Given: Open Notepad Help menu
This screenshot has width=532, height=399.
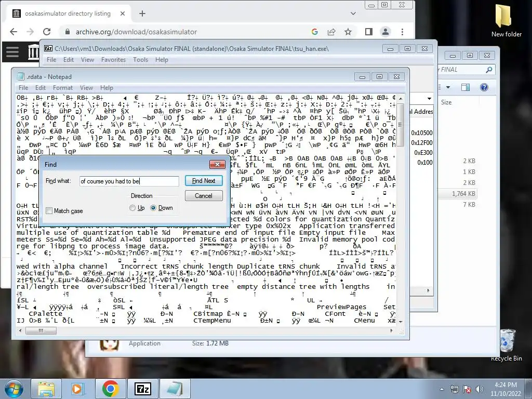Looking at the screenshot, I should pos(107,87).
